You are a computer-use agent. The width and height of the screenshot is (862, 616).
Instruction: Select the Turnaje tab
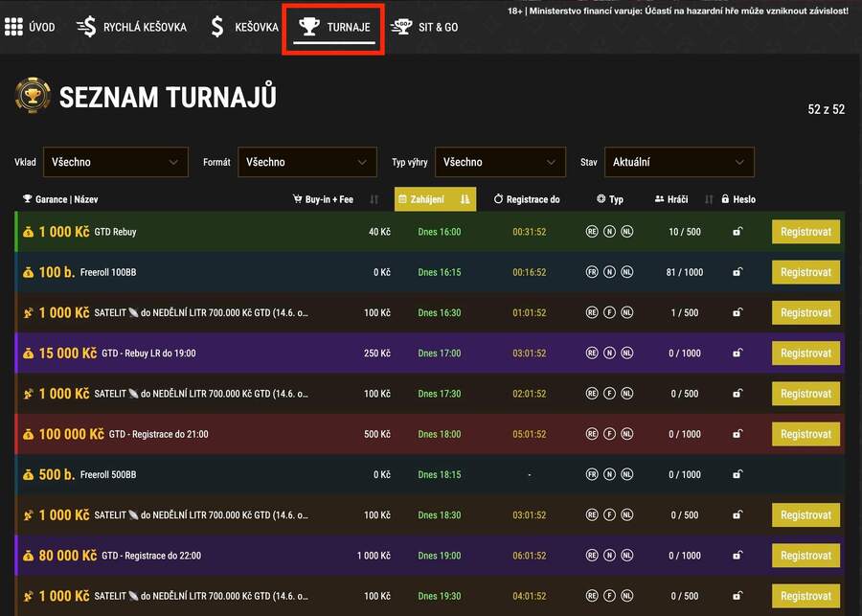click(333, 27)
